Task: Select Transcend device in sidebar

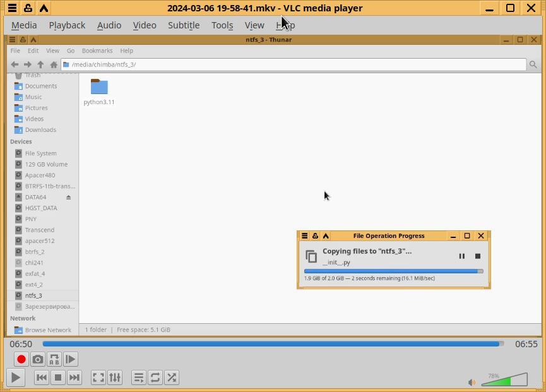Action: [39, 230]
